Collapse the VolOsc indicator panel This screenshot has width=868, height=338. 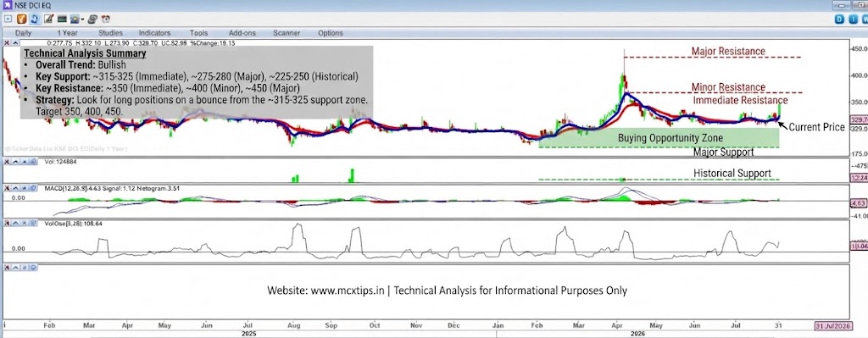15,223
